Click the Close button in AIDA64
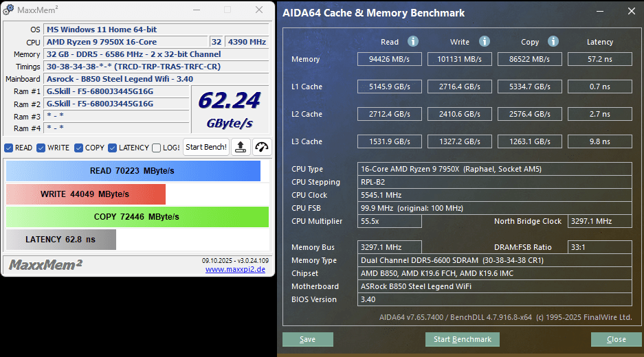Viewport: 644px width, 357px height. click(x=617, y=339)
